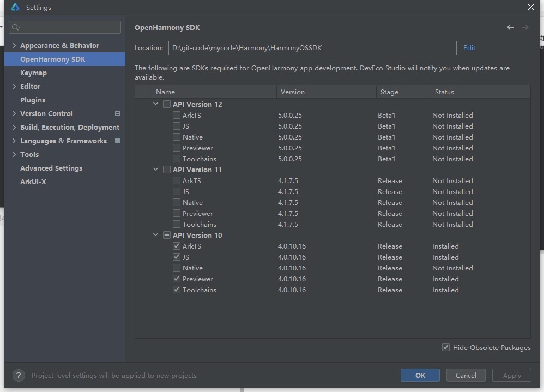Viewport: 544px width, 392px height.
Task: Click 'Project-level settings will be applied' note
Action: click(114, 375)
